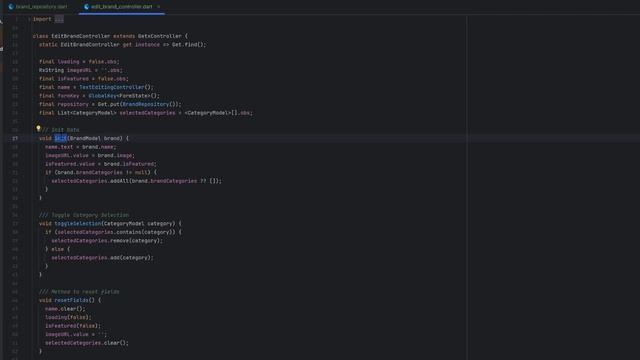
Task: Click isFeatured in the final declaration
Action: pos(73,79)
